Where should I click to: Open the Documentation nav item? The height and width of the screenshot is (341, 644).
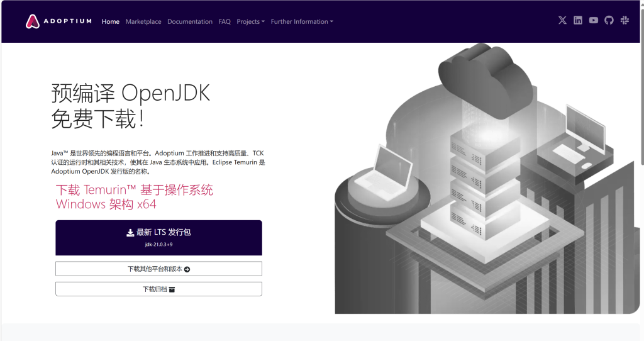coord(190,21)
